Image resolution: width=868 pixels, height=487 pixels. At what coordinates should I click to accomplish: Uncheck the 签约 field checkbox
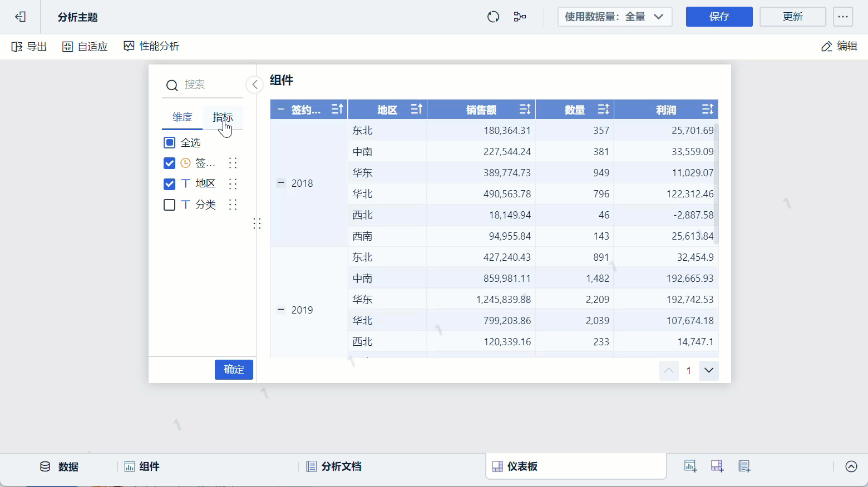click(x=170, y=163)
